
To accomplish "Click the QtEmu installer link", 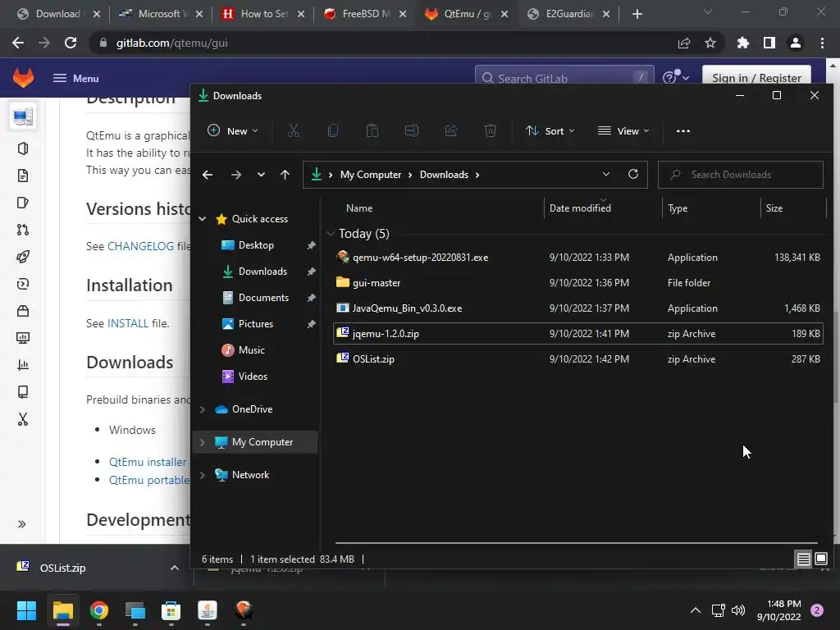I will (148, 462).
